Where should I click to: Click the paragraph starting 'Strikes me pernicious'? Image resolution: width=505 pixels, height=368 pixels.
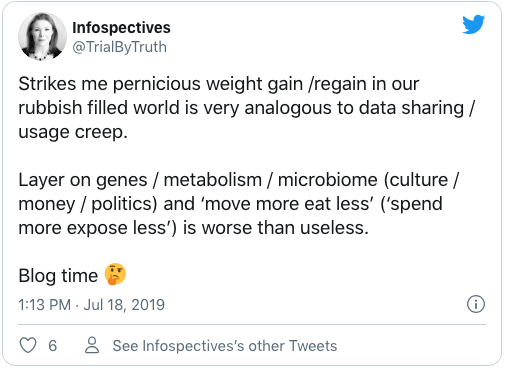coord(246,108)
